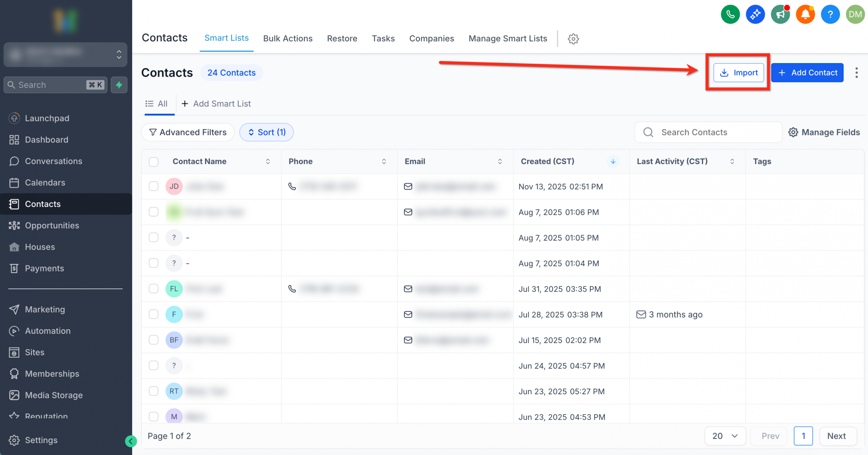
Task: Click the notification bell icon
Action: click(805, 14)
